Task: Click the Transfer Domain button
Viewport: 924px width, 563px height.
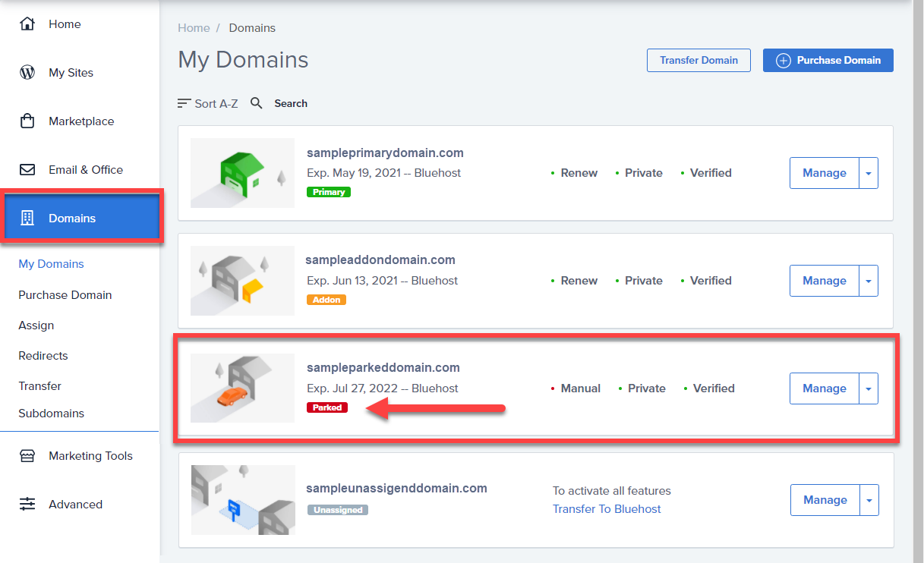Action: coord(699,61)
